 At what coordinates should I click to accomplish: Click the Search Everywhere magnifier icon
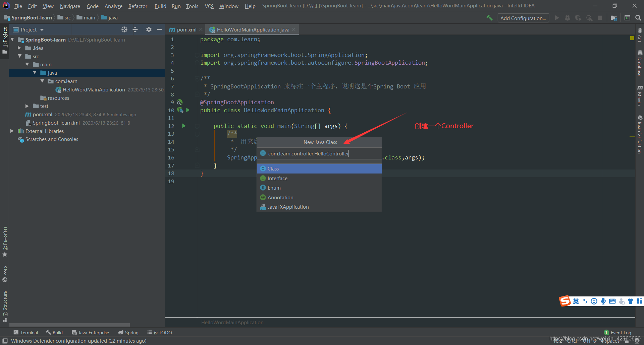(x=638, y=18)
